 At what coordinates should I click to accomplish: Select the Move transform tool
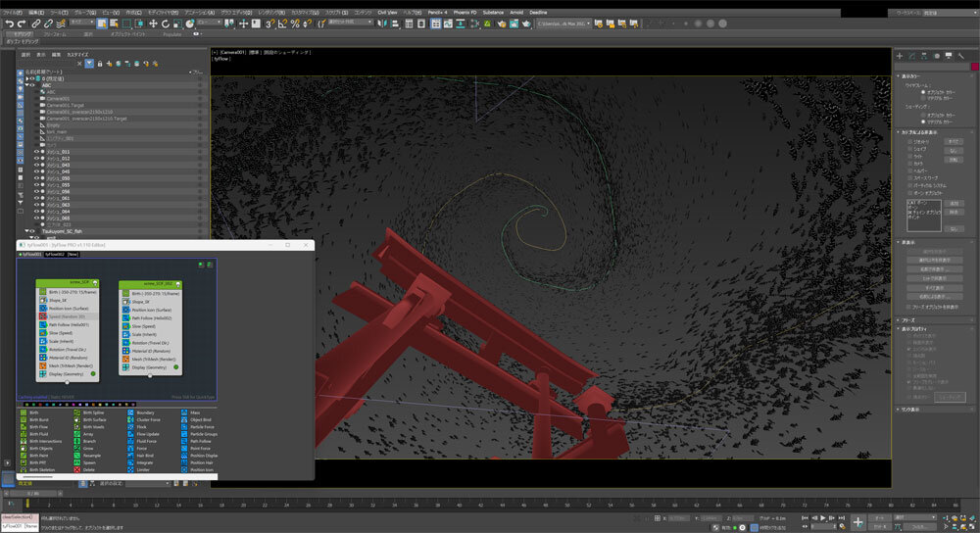152,23
